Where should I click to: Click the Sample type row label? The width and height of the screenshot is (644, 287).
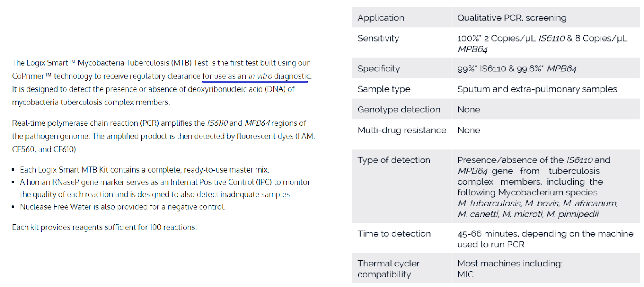[384, 89]
